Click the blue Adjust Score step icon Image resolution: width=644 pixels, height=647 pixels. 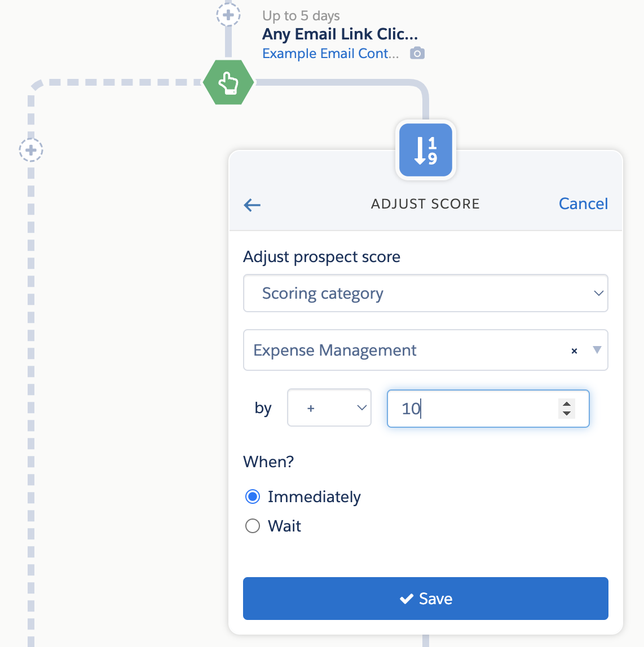[426, 150]
